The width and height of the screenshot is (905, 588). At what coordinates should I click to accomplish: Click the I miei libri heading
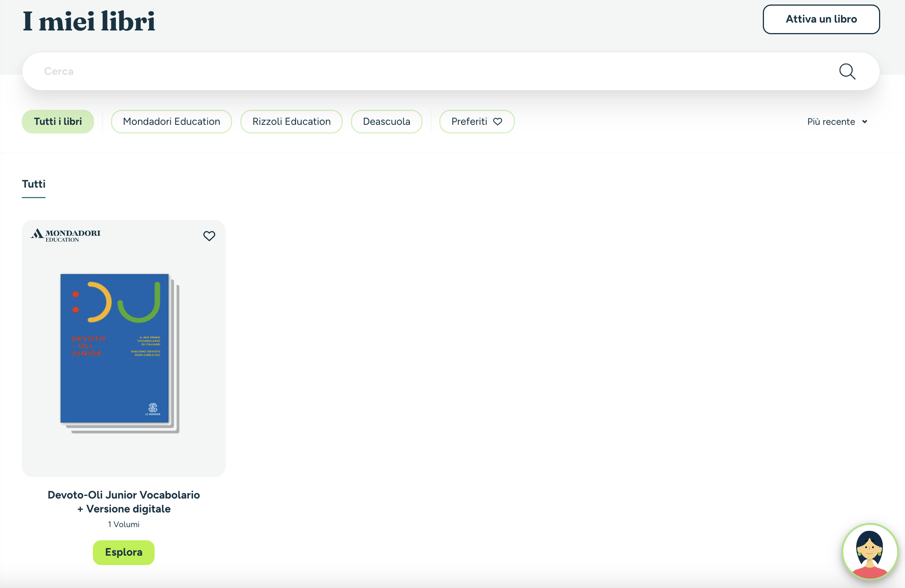pyautogui.click(x=89, y=21)
